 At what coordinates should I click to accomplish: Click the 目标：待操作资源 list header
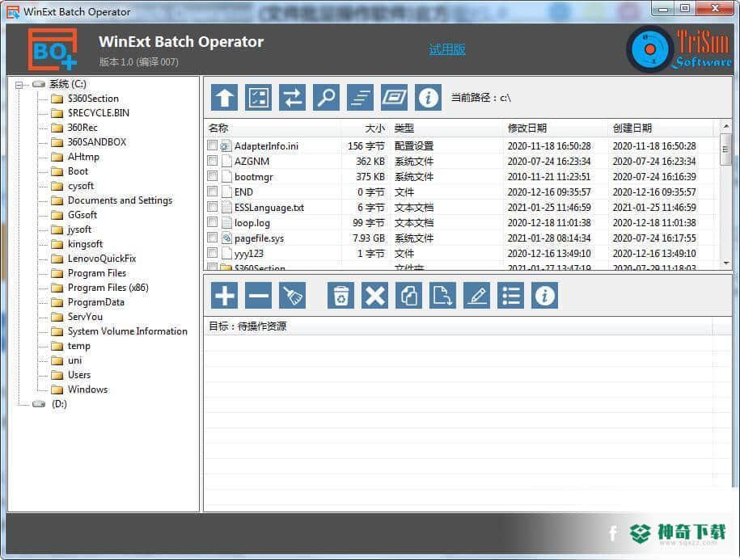[458, 326]
